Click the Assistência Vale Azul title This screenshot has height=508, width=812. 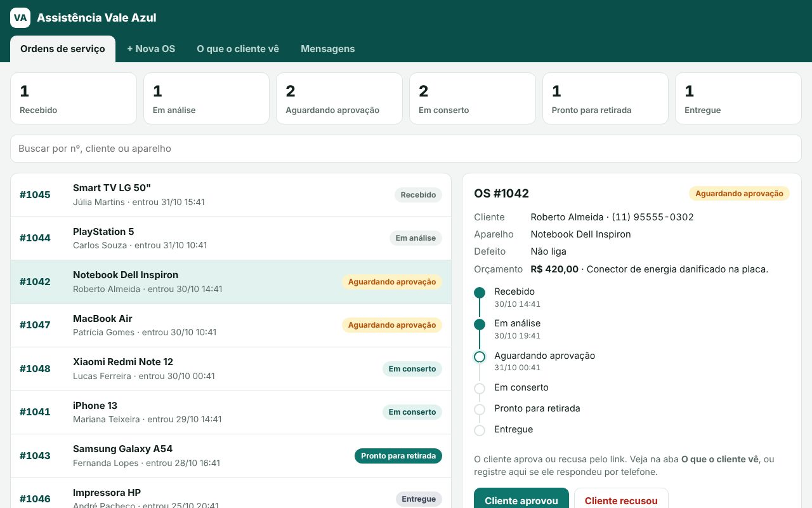pyautogui.click(x=96, y=18)
